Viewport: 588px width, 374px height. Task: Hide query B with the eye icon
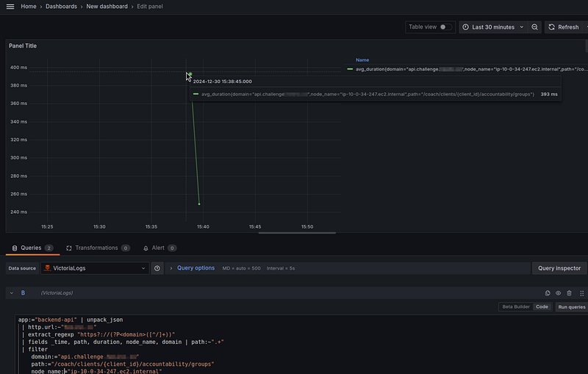pyautogui.click(x=558, y=293)
